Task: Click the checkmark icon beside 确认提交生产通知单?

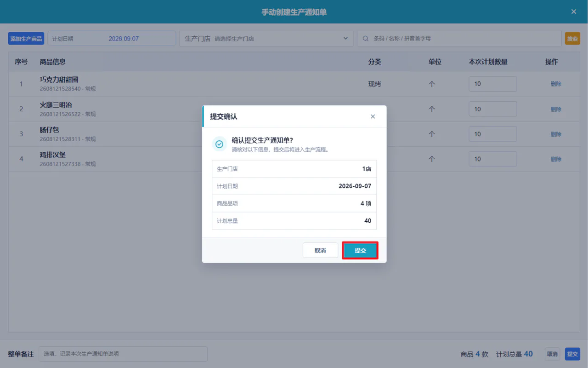Action: [x=220, y=144]
